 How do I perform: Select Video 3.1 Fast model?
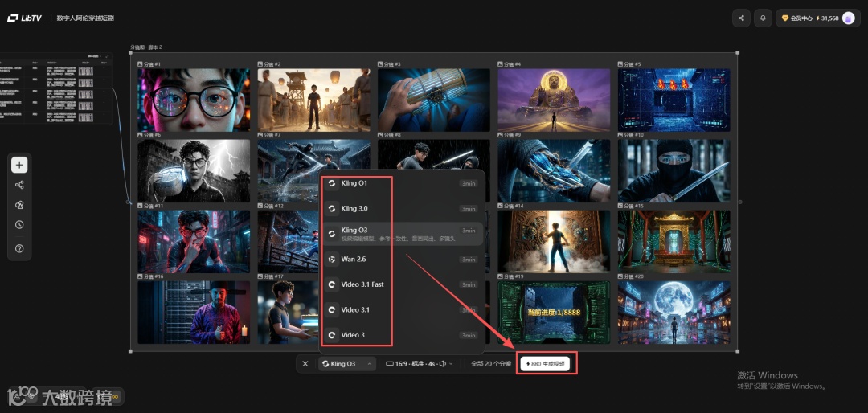(x=402, y=284)
